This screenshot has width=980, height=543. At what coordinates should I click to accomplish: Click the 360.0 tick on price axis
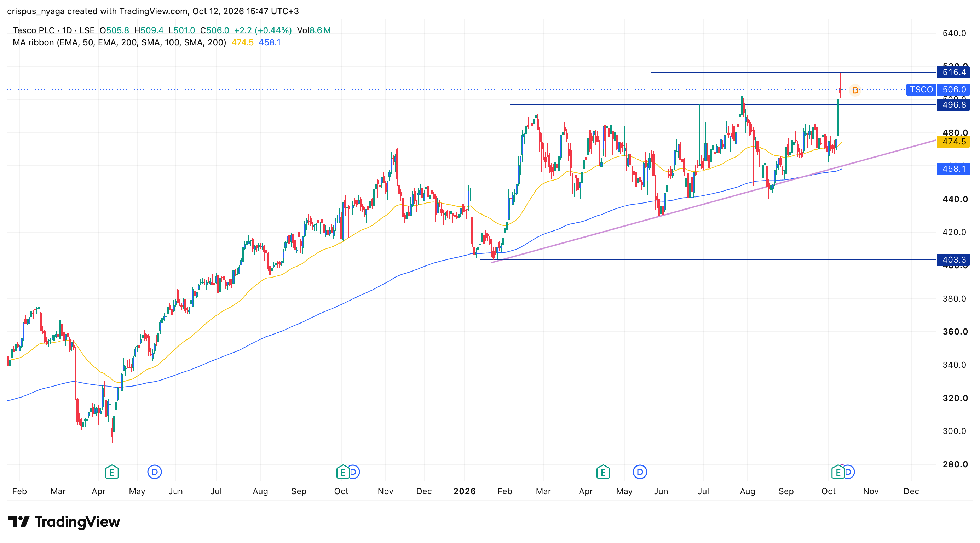[955, 331]
